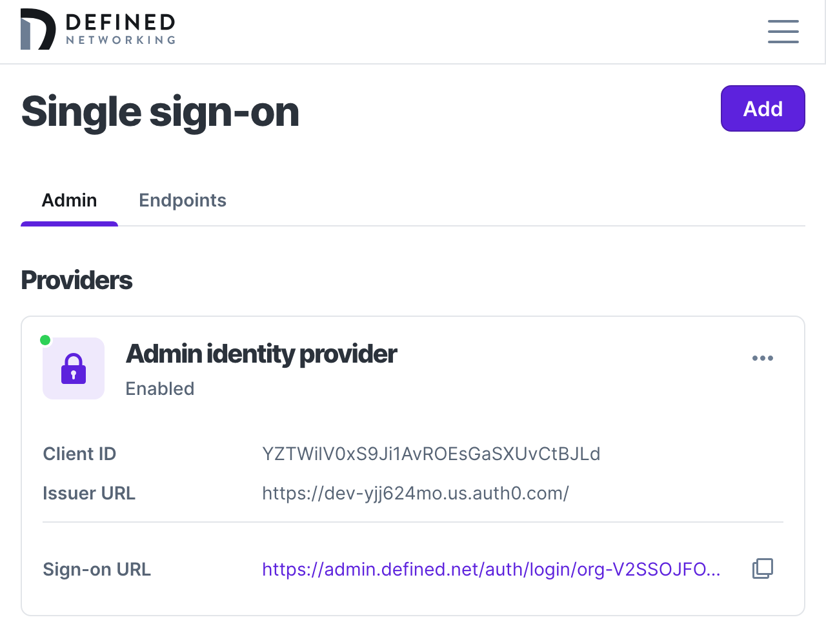The height and width of the screenshot is (644, 826).
Task: Click the Add button
Action: point(763,108)
